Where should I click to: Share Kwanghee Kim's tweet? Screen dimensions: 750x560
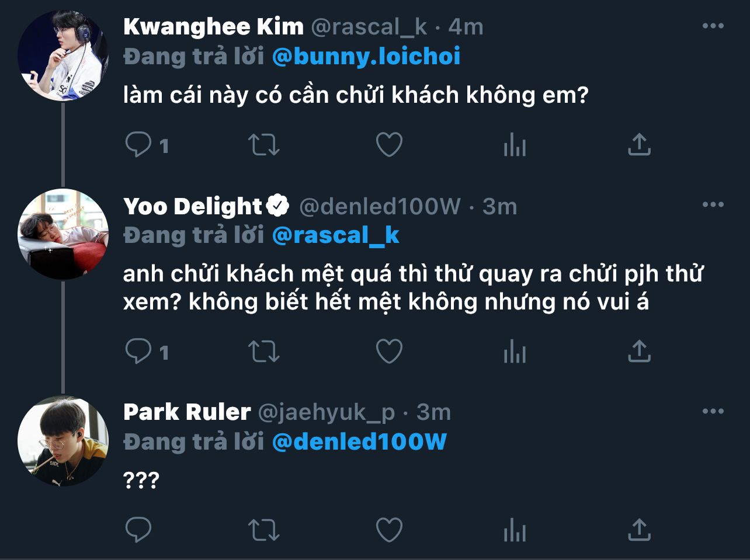click(639, 145)
